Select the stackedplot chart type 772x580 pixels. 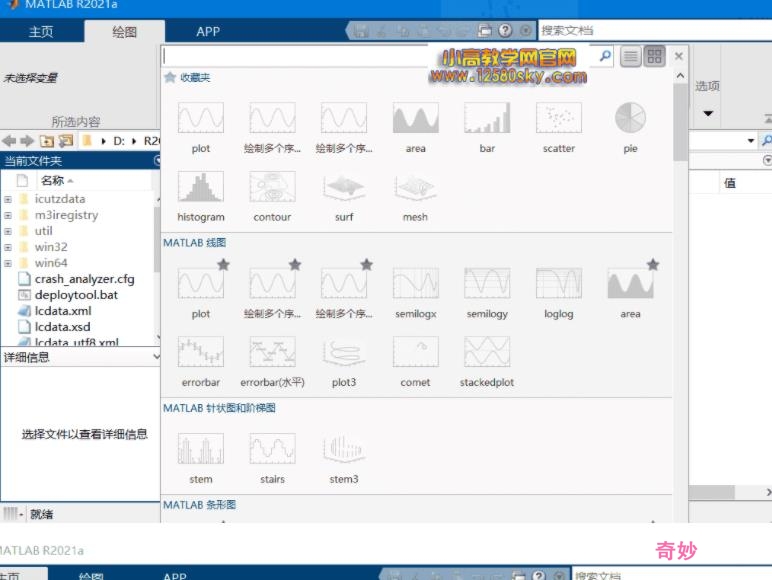[x=487, y=361]
